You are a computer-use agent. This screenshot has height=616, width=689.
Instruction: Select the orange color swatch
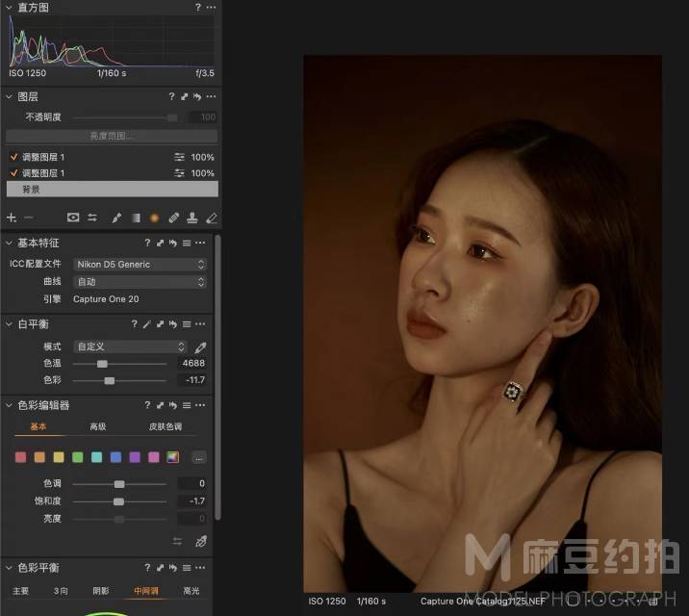pyautogui.click(x=39, y=457)
